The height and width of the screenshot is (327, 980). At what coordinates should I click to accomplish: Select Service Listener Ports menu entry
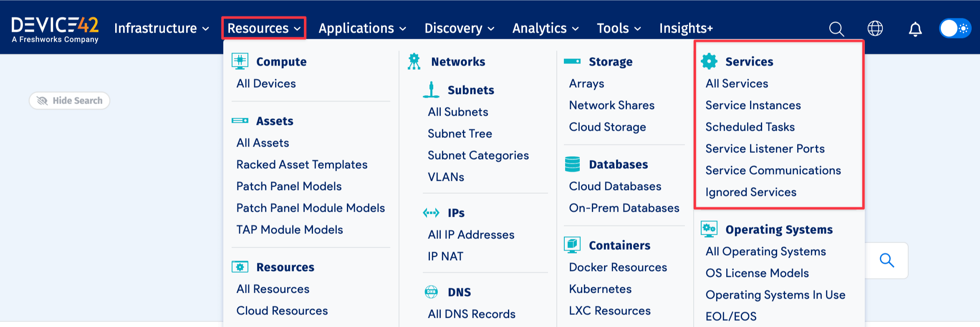coord(765,149)
